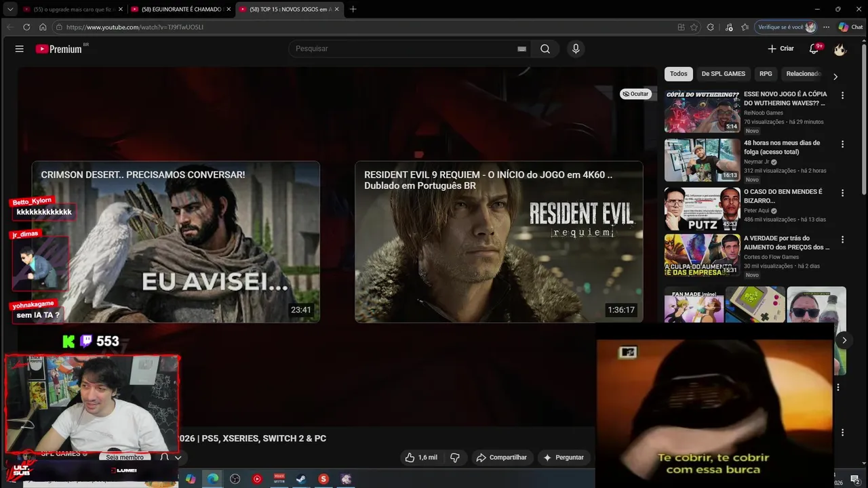The width and height of the screenshot is (868, 488).
Task: Open 'ESSE NOVO JOGO É A CÓPIA' video
Action: click(785, 98)
